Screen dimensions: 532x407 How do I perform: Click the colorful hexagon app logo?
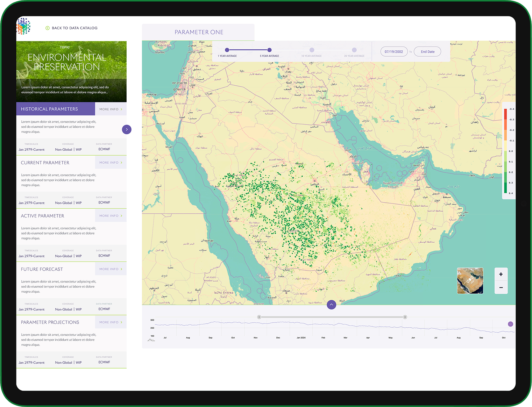click(23, 26)
